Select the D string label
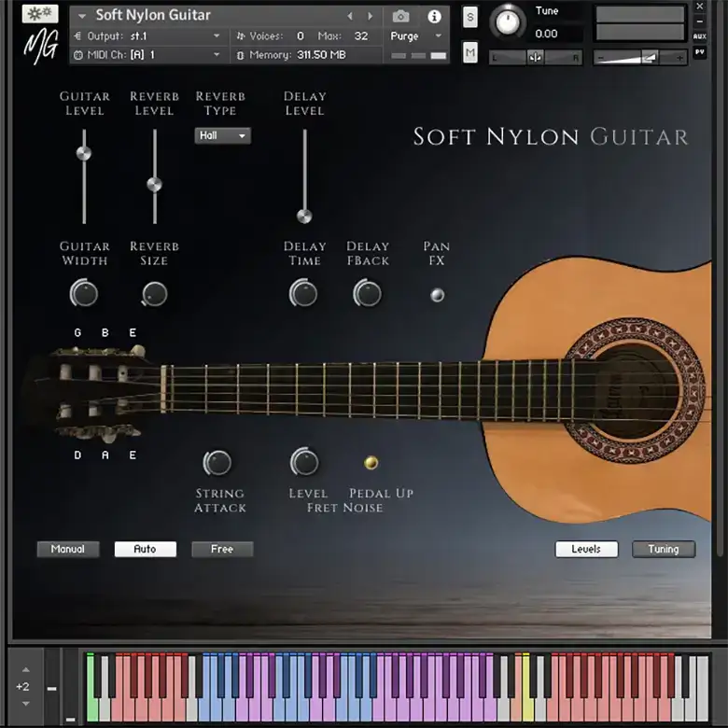This screenshot has width=728, height=728. coord(77,455)
